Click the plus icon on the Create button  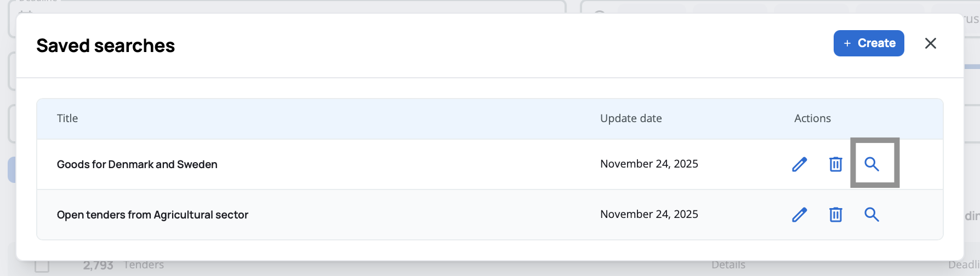click(847, 43)
